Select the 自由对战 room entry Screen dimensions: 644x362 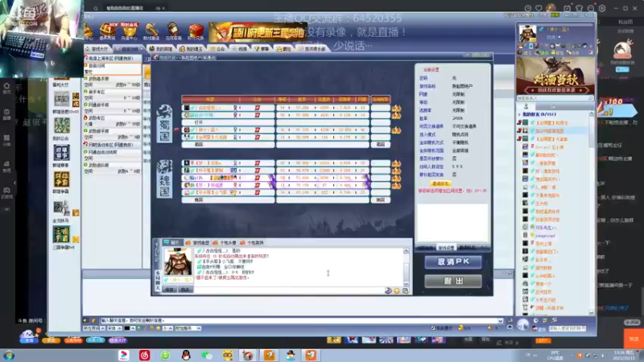[113, 68]
